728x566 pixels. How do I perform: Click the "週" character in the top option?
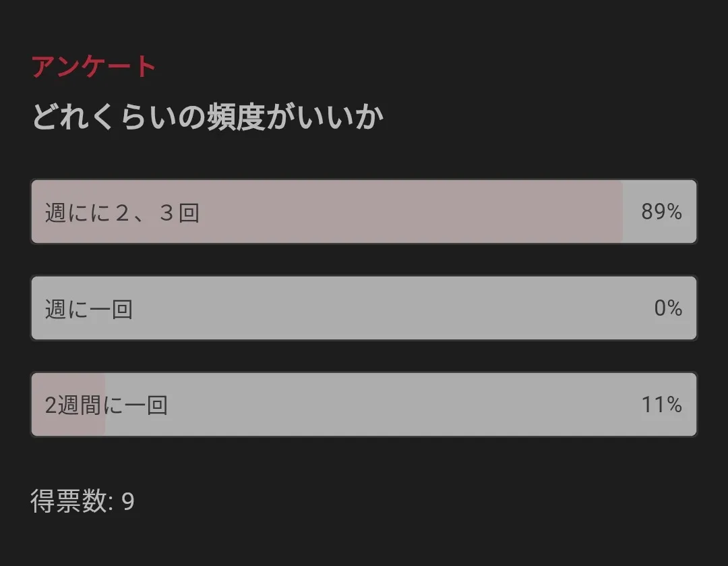pos(55,213)
